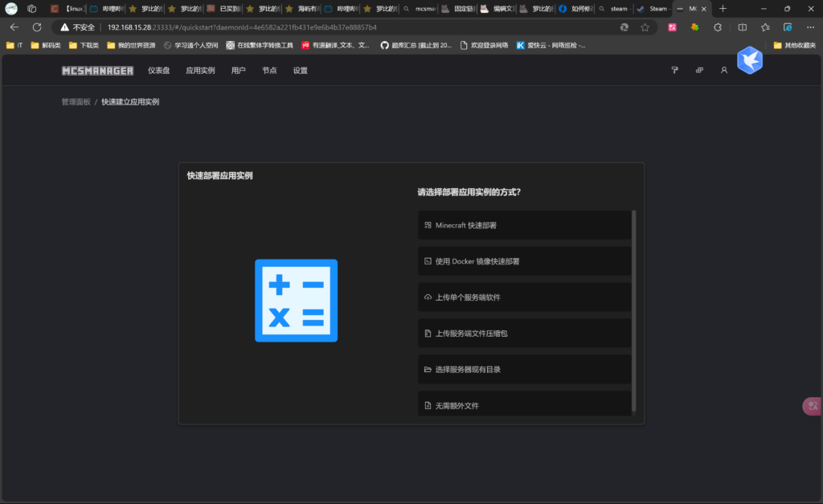The height and width of the screenshot is (504, 823).
Task: Click the blue bird mascot icon
Action: [749, 60]
